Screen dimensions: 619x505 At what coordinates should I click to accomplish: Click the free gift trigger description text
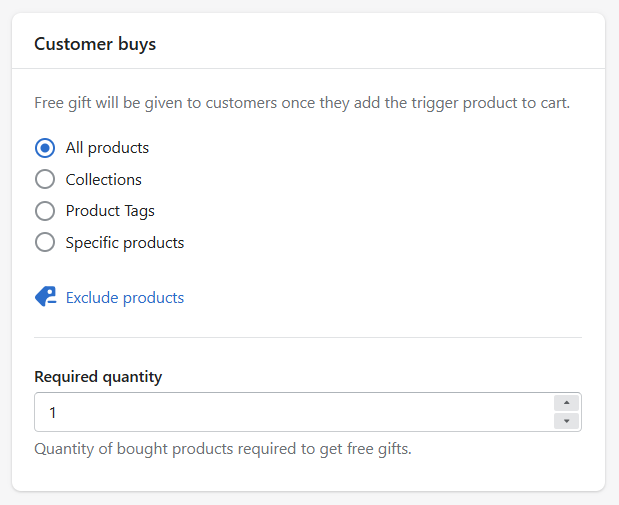click(x=302, y=103)
